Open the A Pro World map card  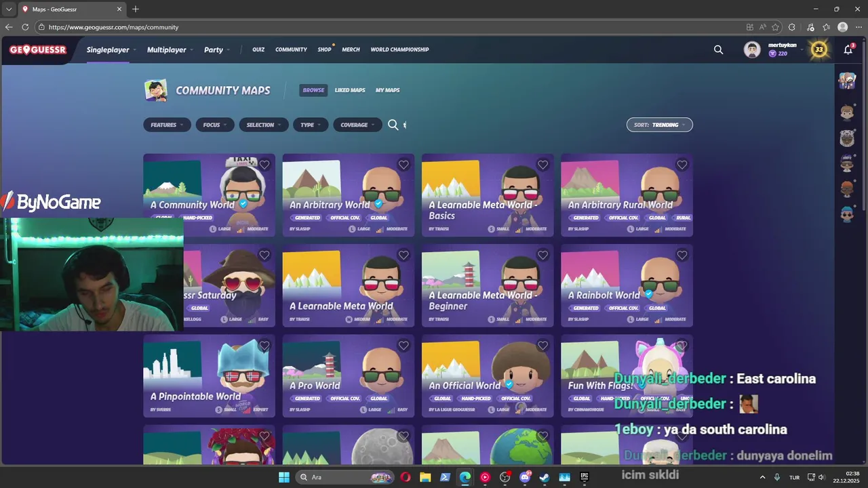pyautogui.click(x=348, y=375)
